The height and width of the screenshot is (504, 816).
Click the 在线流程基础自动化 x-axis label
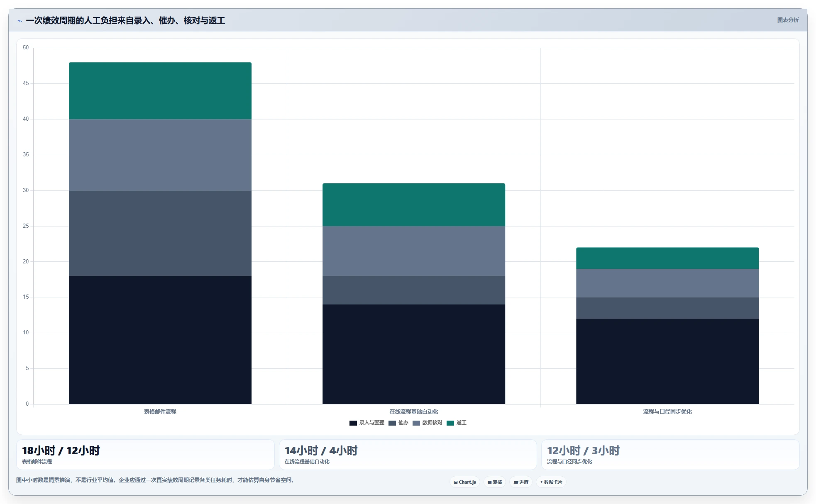click(414, 411)
